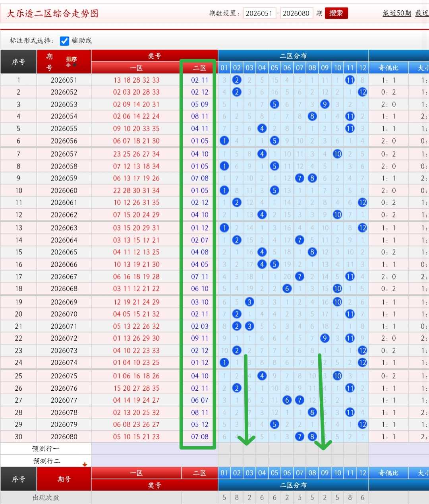Click the 序号 header at the top
Viewport: 429px width, 504px height.
click(x=18, y=62)
